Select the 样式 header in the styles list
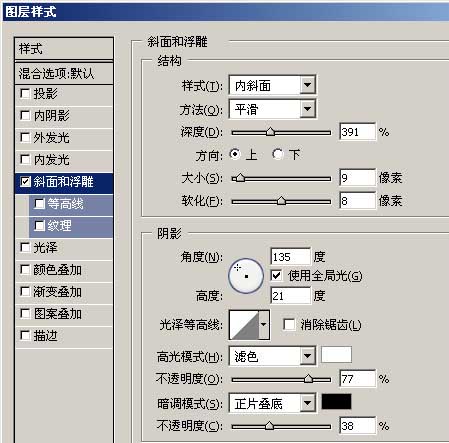This screenshot has height=443, width=449. click(x=64, y=49)
